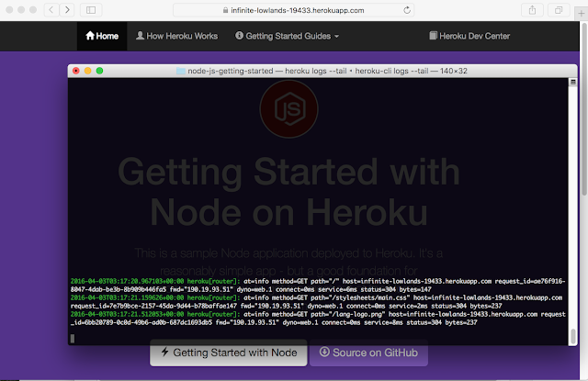588x381 pixels.
Task: Open How Heroku Works page
Action: [x=176, y=36]
